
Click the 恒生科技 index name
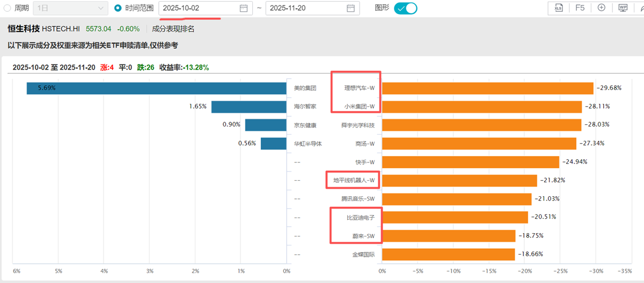click(23, 29)
